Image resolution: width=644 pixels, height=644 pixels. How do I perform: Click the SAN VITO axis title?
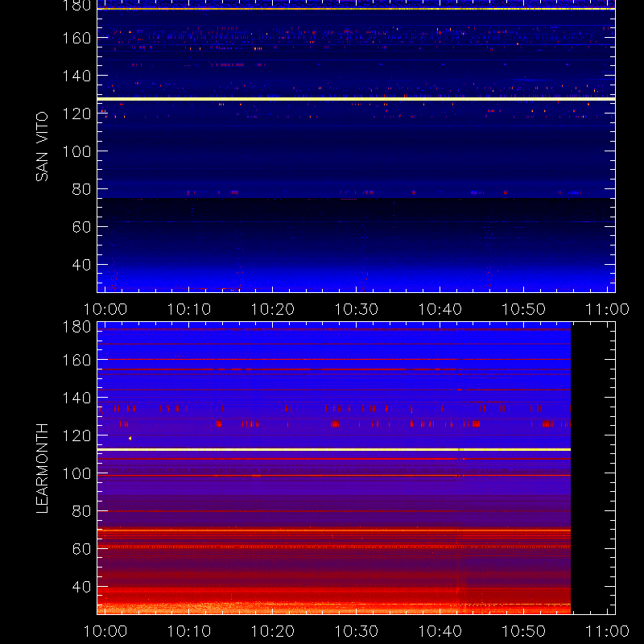click(42, 147)
